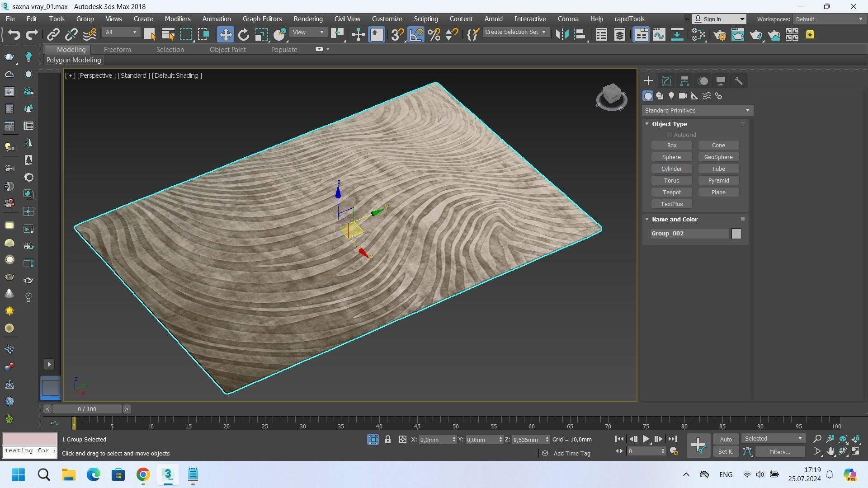The width and height of the screenshot is (868, 488).
Task: Select the Lights category icon
Action: 671,96
